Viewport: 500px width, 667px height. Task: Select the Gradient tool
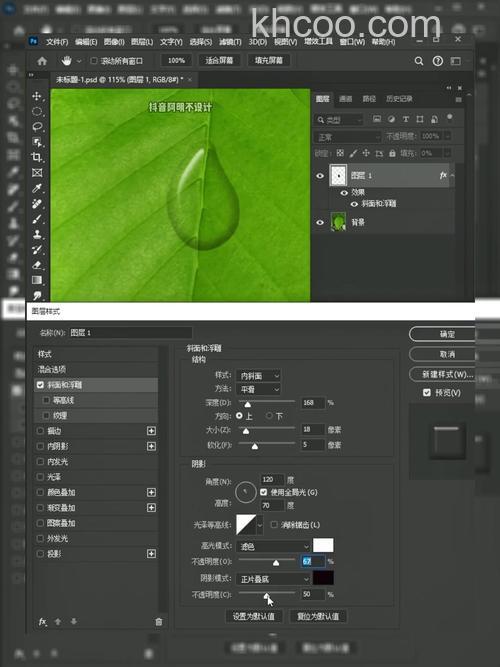click(37, 280)
